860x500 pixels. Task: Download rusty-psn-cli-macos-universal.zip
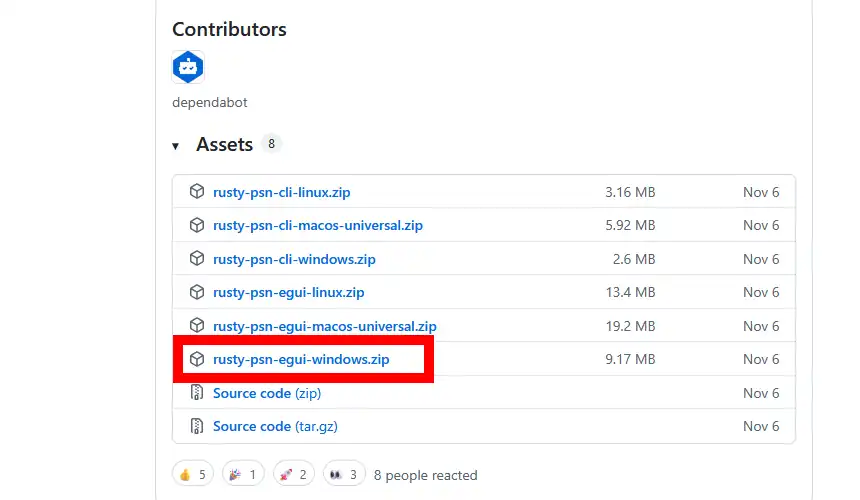click(317, 225)
